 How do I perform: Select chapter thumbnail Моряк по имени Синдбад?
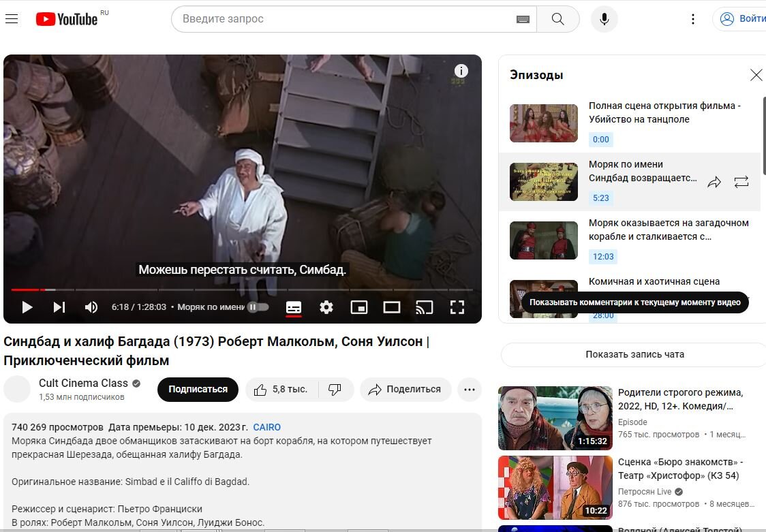(544, 182)
